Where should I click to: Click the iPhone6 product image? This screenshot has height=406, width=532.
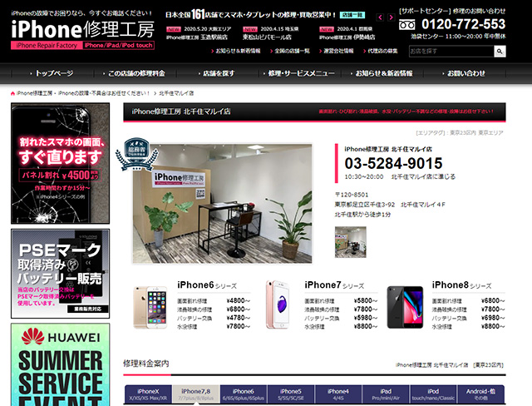point(150,307)
